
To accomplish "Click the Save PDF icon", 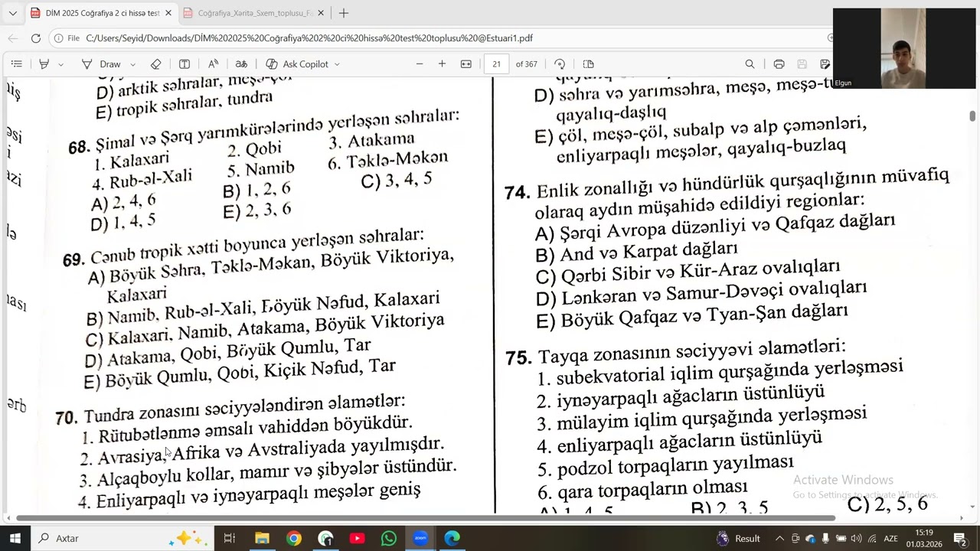I will click(802, 64).
